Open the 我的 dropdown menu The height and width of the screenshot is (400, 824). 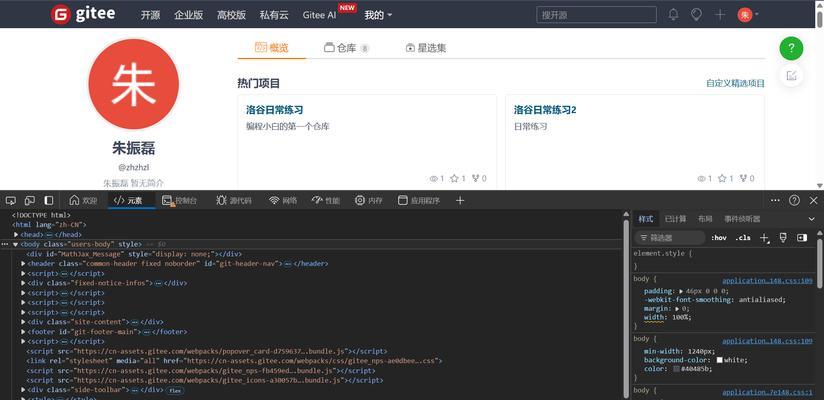[x=378, y=15]
